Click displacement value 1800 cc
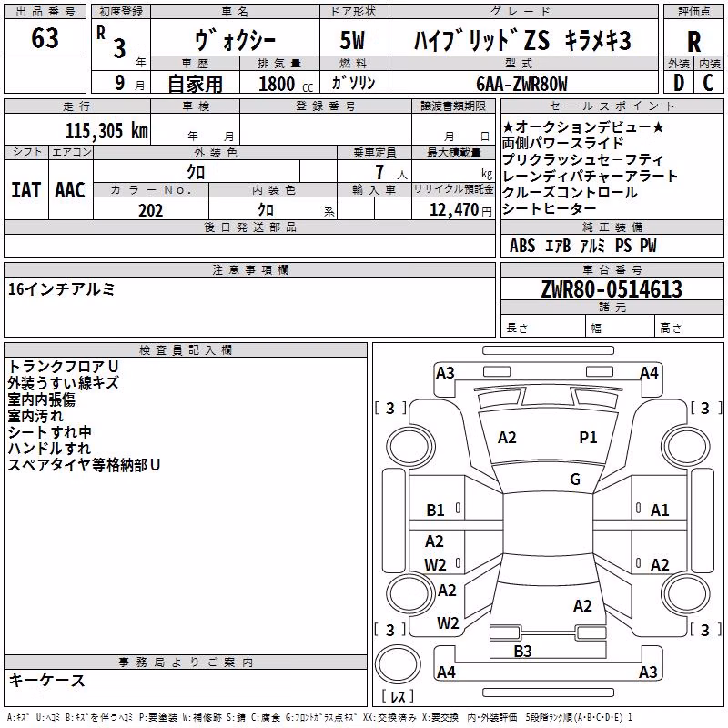Image resolution: width=728 pixels, height=728 pixels. tap(286, 84)
